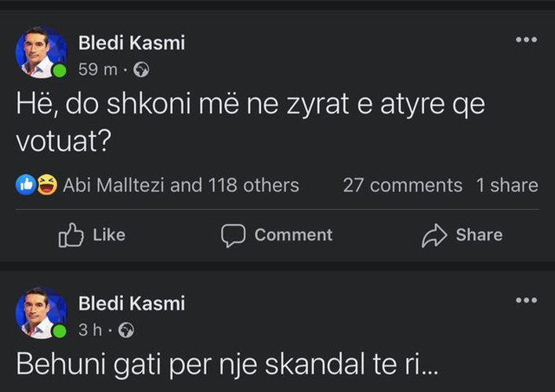555x392 pixels.
Task: Click the blue like reaction icon
Action: pos(27,185)
